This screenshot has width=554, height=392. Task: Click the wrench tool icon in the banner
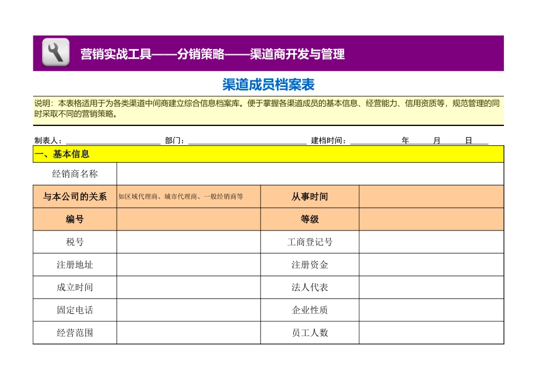pyautogui.click(x=55, y=53)
